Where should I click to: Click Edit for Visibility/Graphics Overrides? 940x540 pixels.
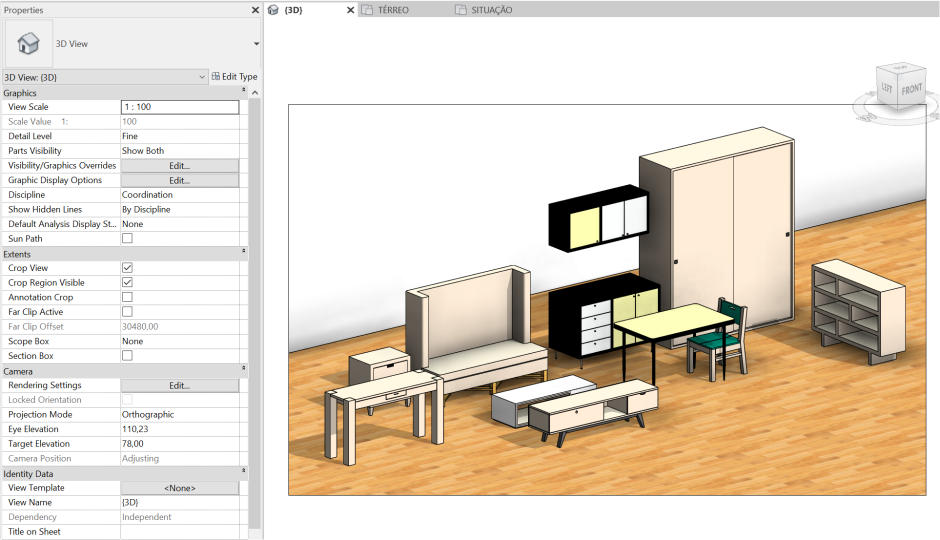(x=179, y=166)
